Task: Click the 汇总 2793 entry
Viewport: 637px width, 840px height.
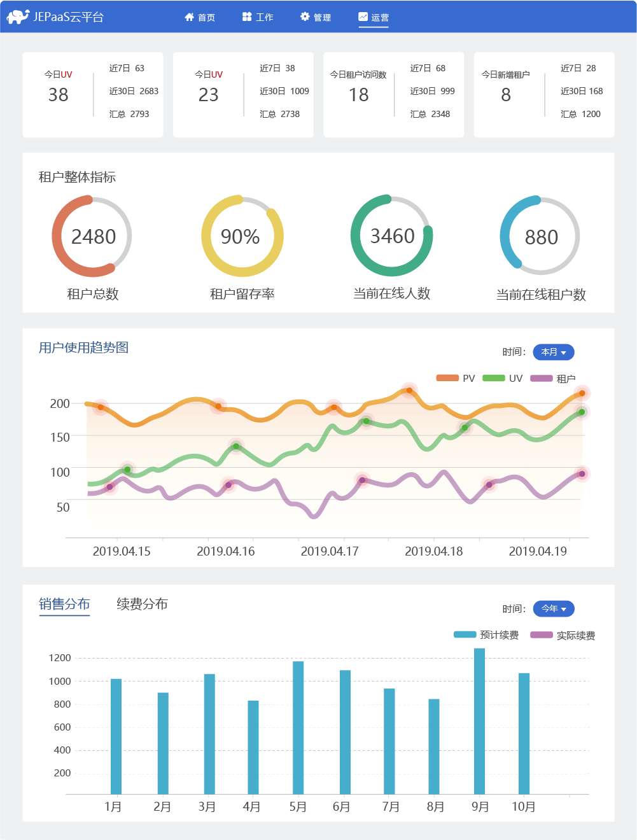Action: point(129,114)
